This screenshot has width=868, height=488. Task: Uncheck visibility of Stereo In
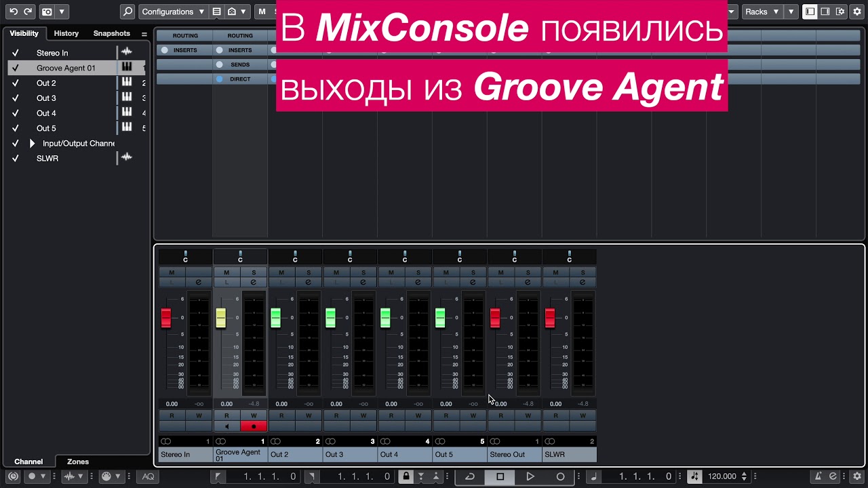[x=15, y=53]
